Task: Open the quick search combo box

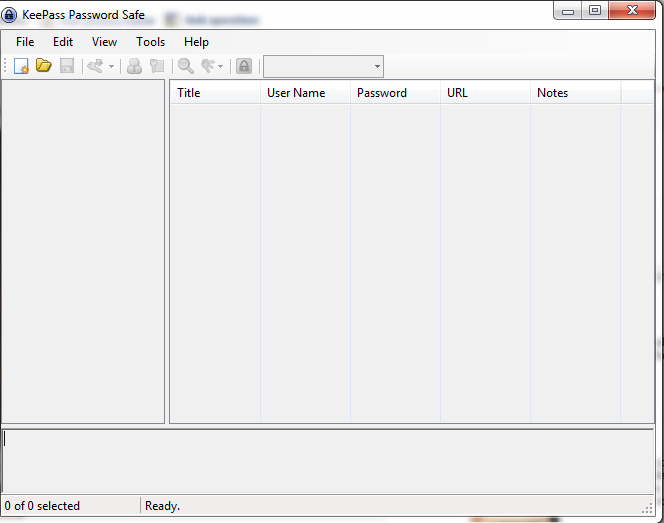Action: coord(324,66)
